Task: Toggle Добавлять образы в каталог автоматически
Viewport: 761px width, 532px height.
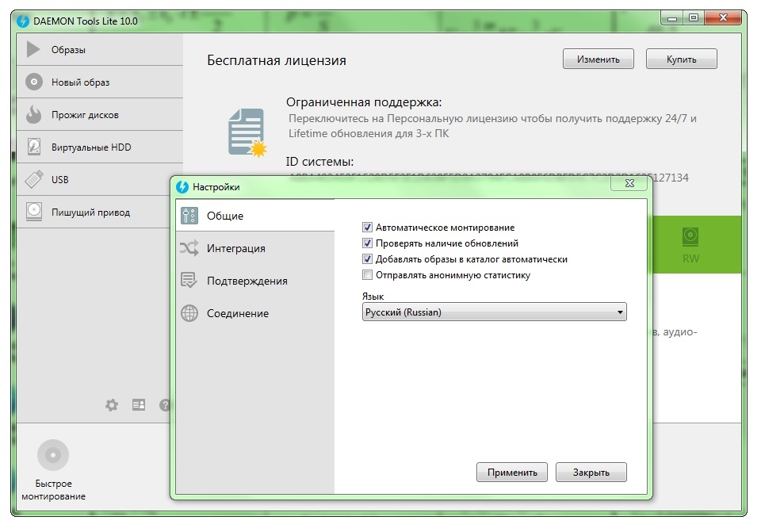Action: click(367, 259)
